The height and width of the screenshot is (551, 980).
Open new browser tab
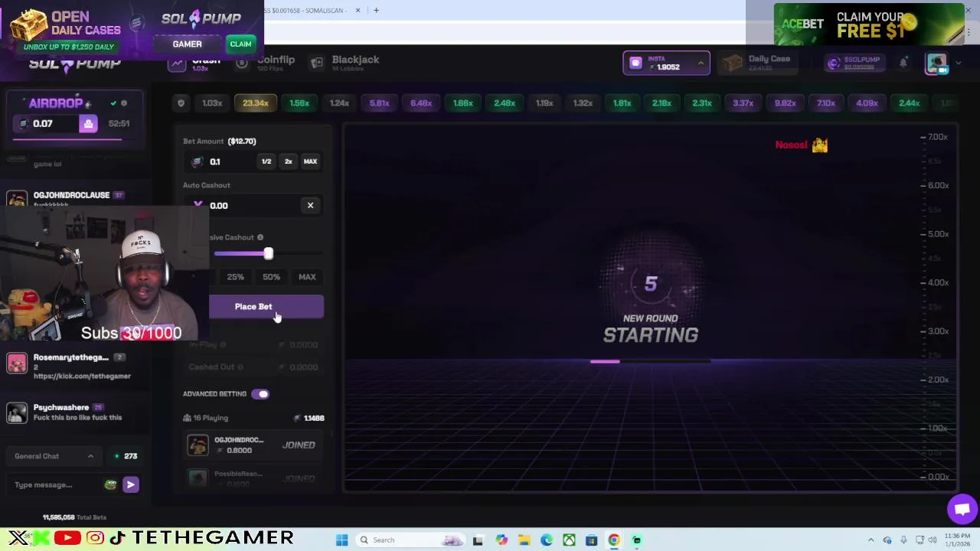click(x=376, y=10)
